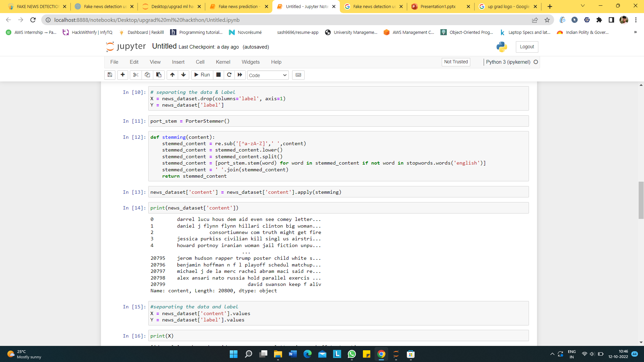The height and width of the screenshot is (362, 644).
Task: Insert a cell below with the plus icon
Action: point(123,75)
